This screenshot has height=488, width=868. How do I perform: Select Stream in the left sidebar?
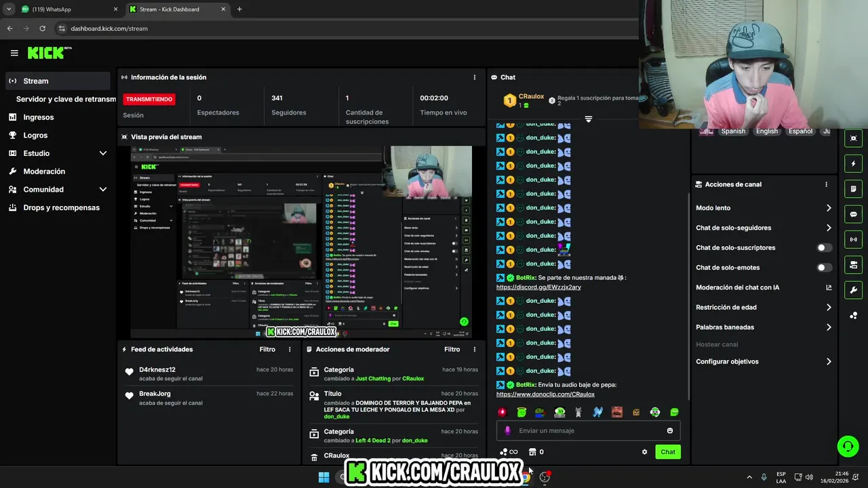tap(57, 81)
